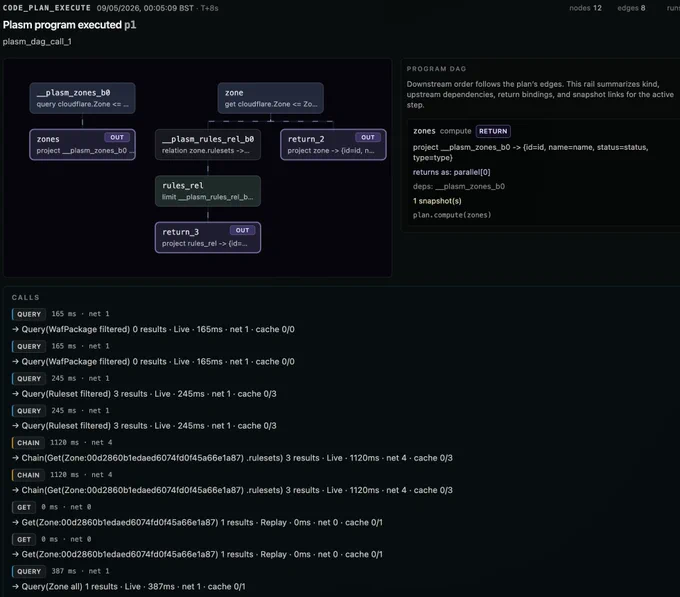Click the 'plasm_dag_call_1' label
Screen dimensions: 680x597
(x=37, y=42)
